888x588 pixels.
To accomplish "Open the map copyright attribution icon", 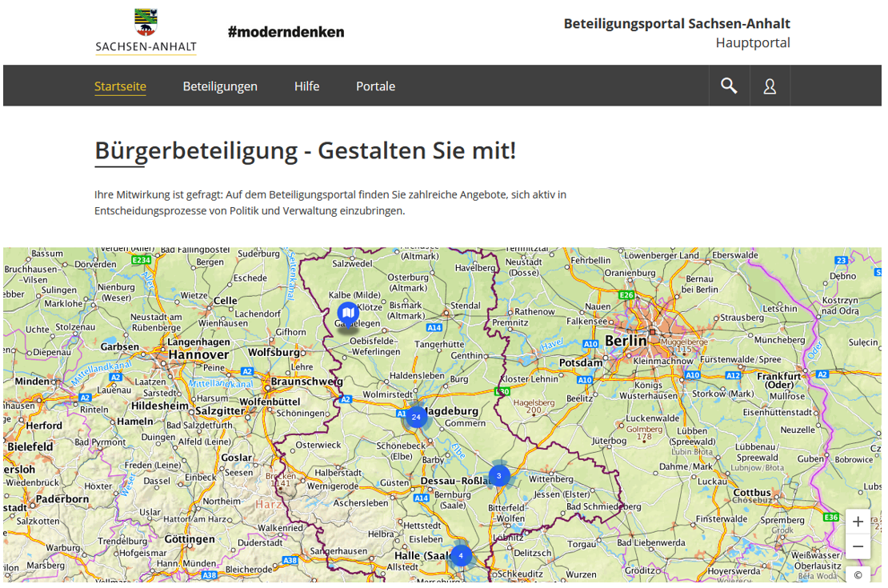I will click(858, 574).
